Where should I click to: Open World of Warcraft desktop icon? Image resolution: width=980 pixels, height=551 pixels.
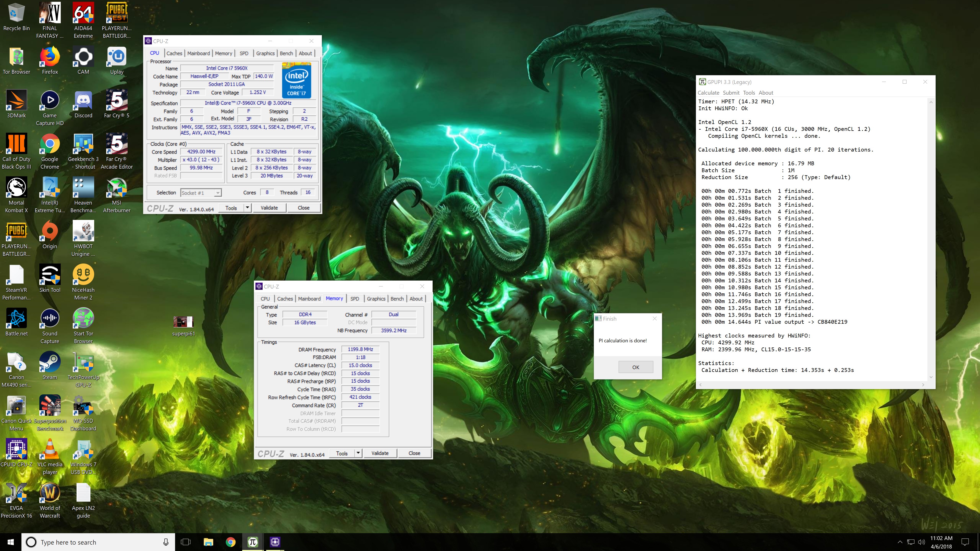50,500
